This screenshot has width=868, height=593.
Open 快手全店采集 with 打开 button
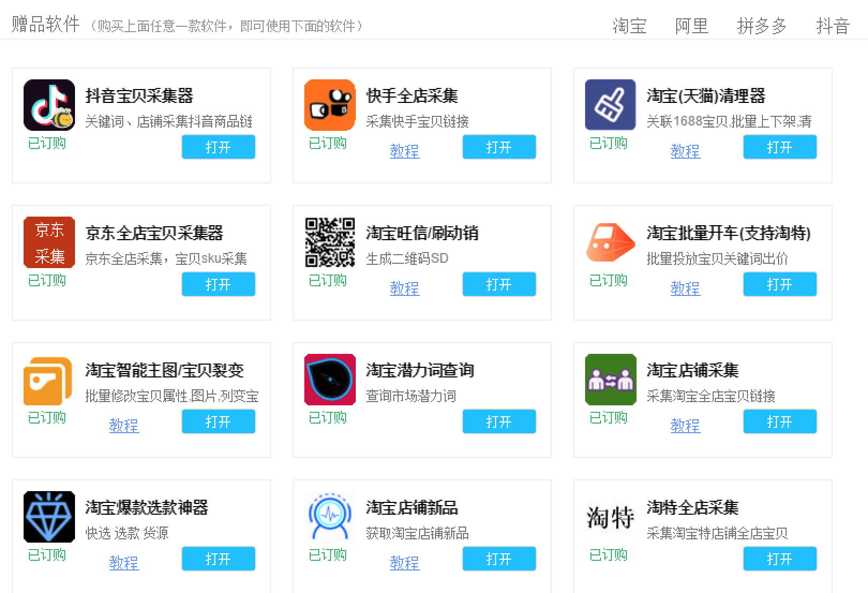point(499,147)
